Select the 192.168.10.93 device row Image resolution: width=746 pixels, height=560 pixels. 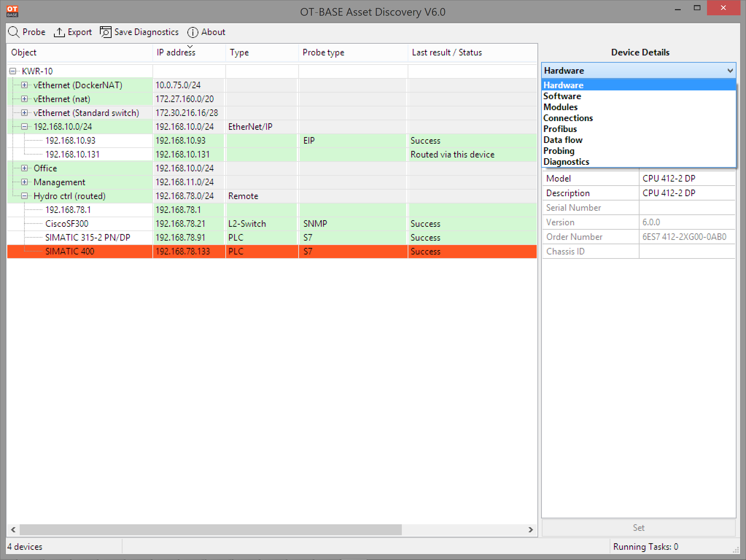[x=272, y=140]
